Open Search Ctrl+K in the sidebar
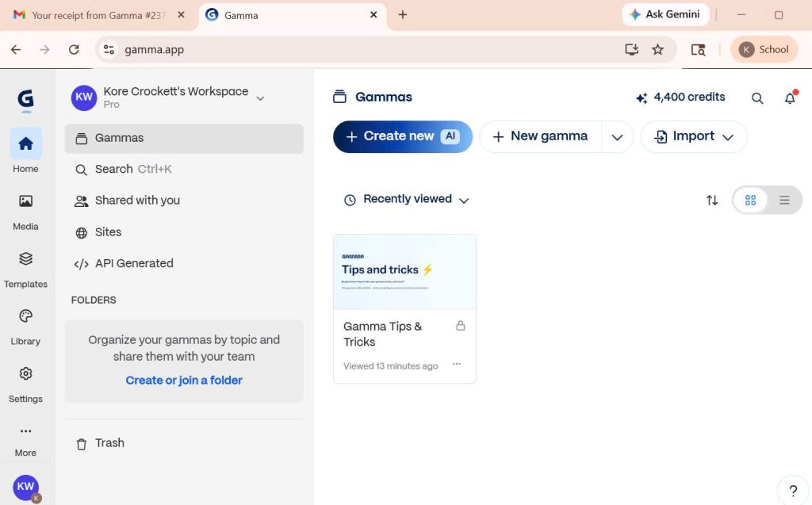812x505 pixels. pos(184,170)
